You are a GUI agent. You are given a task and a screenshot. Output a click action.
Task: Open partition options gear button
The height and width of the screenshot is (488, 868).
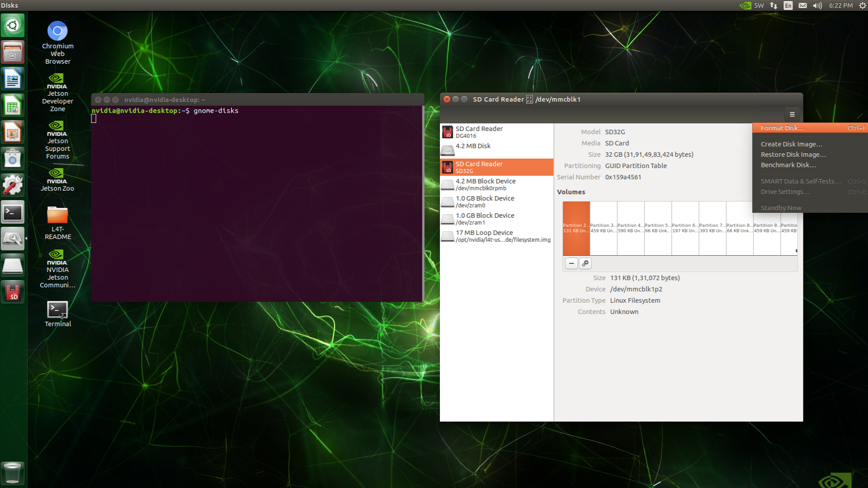585,263
